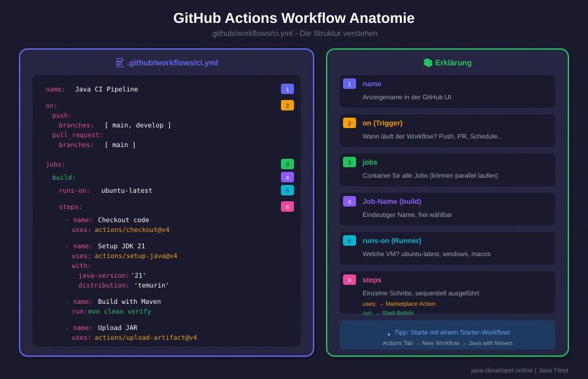Viewport: 588px width, 379px height.
Task: Select orange badge 2 beside the on: line
Action: (x=287, y=105)
